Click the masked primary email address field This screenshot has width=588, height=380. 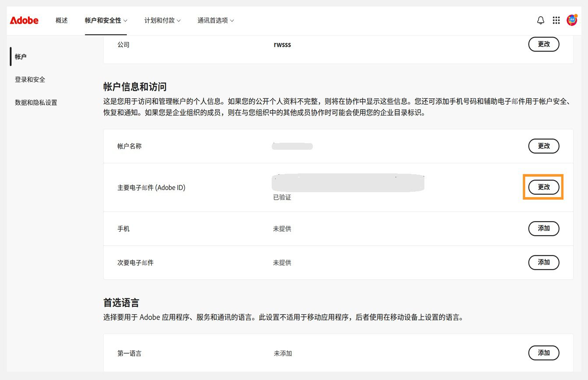click(x=348, y=183)
